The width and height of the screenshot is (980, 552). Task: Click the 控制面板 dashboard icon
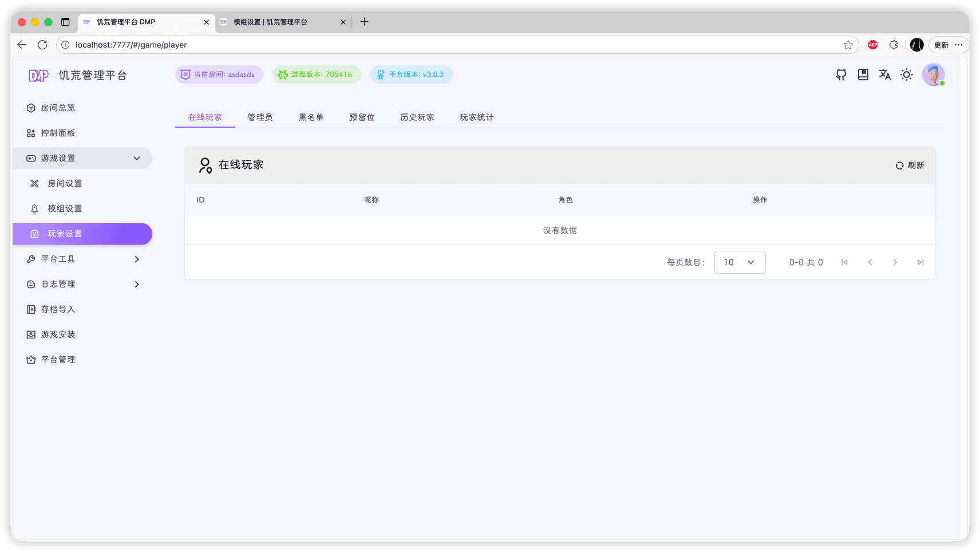pos(31,132)
